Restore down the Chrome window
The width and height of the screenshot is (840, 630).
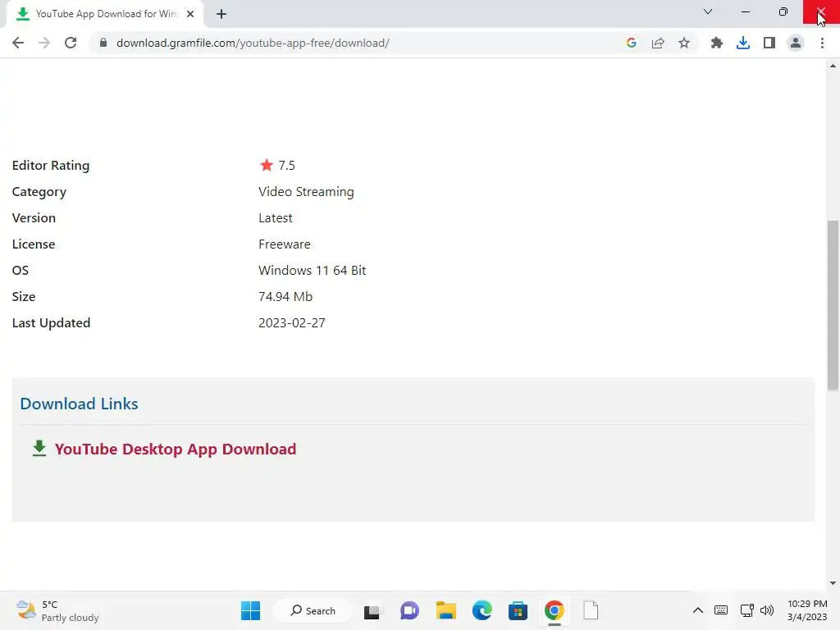tap(783, 11)
